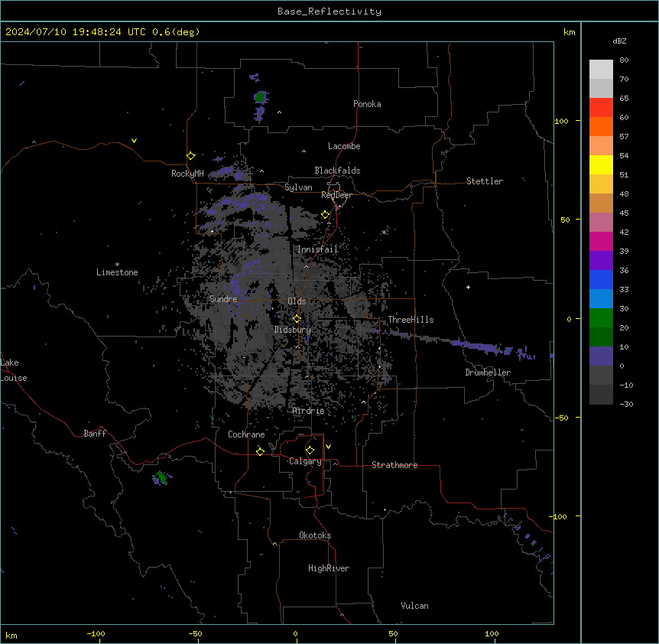The image size is (659, 644).
Task: Click the Sundre city label
Action: (223, 299)
